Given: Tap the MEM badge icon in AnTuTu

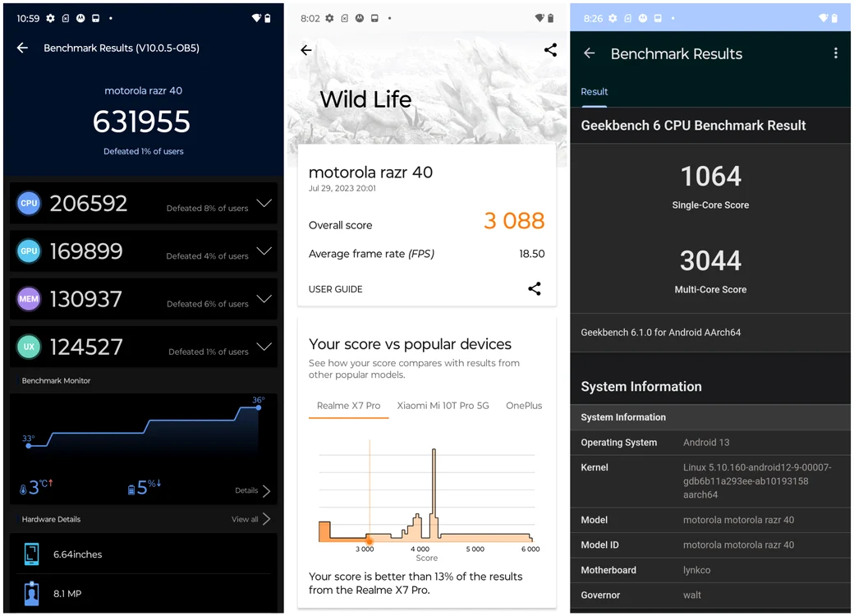Looking at the screenshot, I should pyautogui.click(x=29, y=299).
